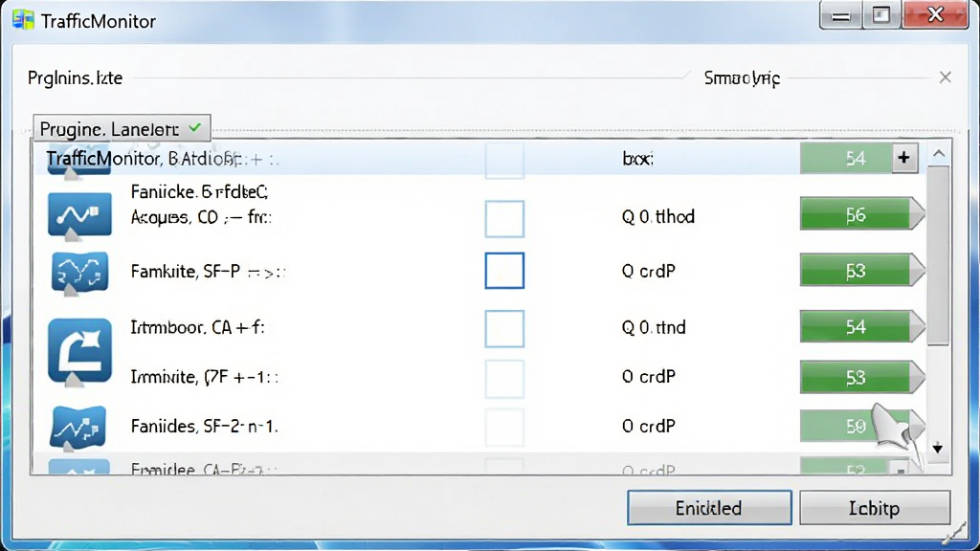Select the chart icon beside 'Faniides, SF-2-n-1.'
Viewport: 980px width, 551px height.
pyautogui.click(x=78, y=428)
